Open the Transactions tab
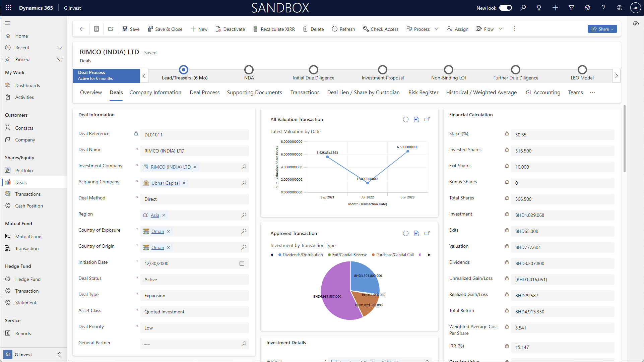 305,93
